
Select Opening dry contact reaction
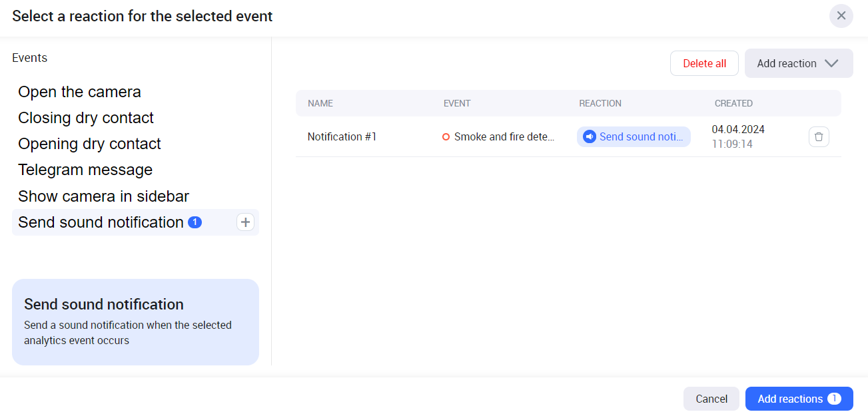point(89,144)
